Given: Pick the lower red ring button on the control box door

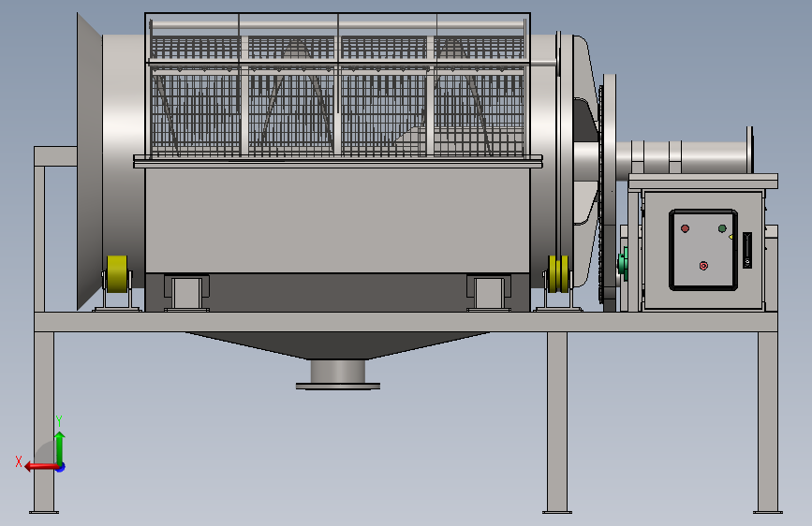Looking at the screenshot, I should [703, 266].
